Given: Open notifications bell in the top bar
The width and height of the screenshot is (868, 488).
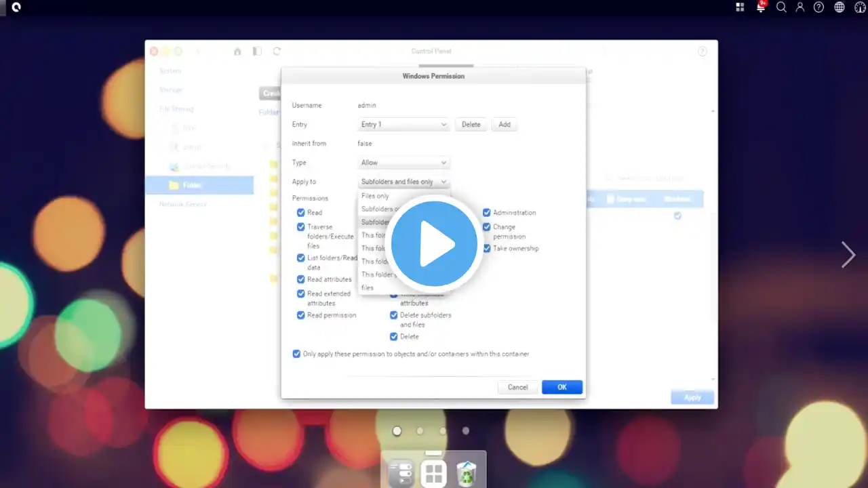Looking at the screenshot, I should click(x=761, y=7).
